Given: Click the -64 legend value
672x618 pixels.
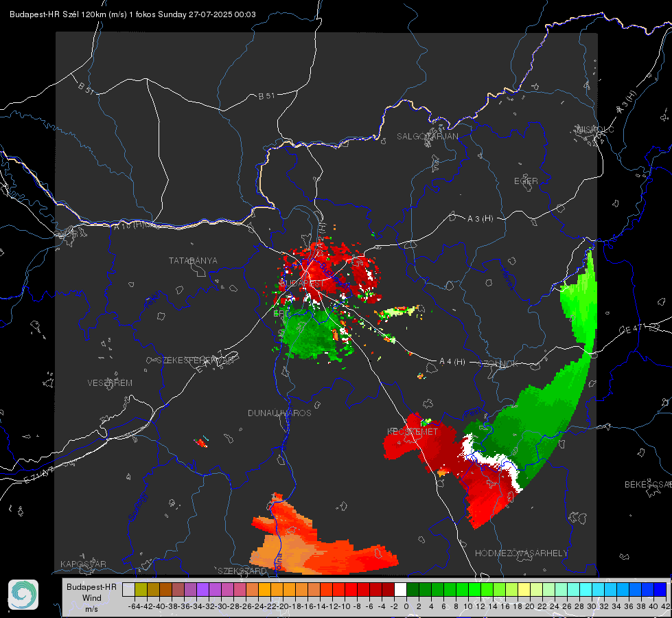Looking at the screenshot, I should point(135,606).
